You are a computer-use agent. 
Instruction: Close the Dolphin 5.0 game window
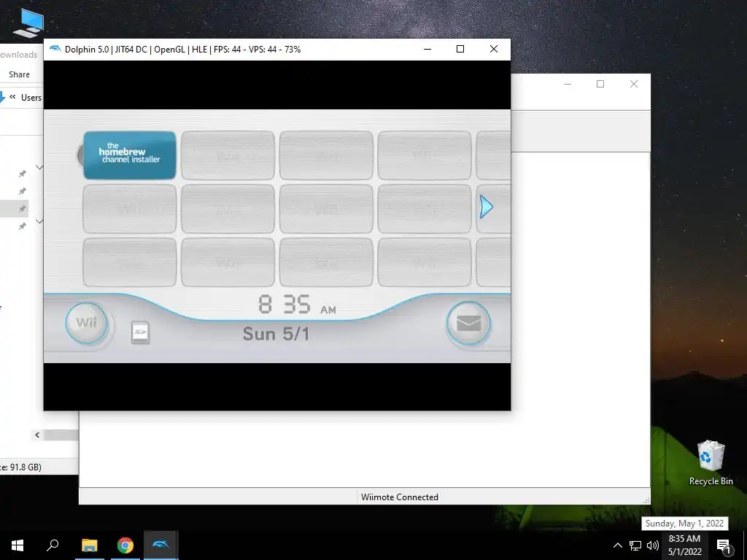coord(494,49)
